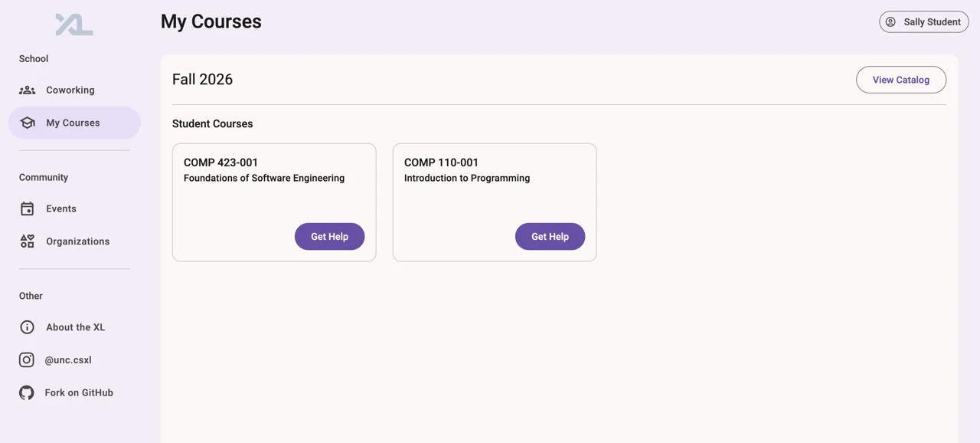980x443 pixels.
Task: Get Help for COMP 110-001
Action: point(550,237)
